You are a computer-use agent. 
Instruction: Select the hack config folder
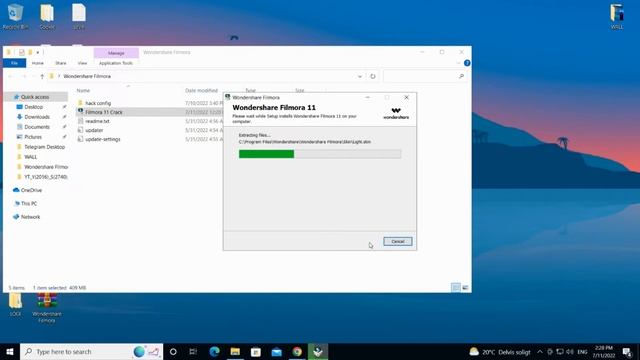point(98,103)
